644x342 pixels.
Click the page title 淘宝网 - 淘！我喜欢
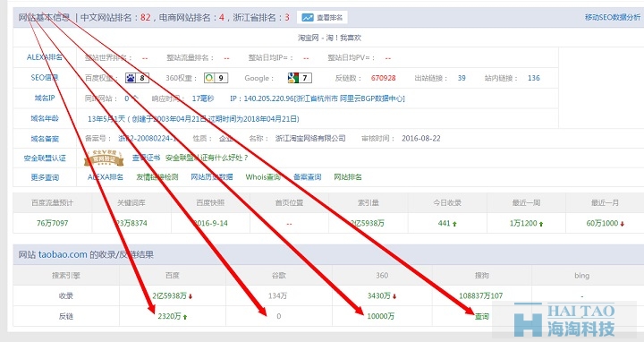[x=329, y=38]
